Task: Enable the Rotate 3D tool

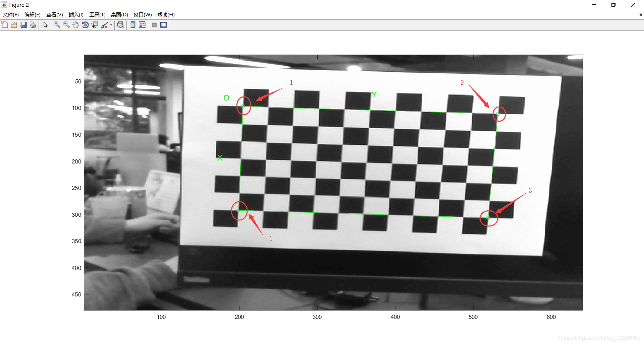Action: point(85,25)
